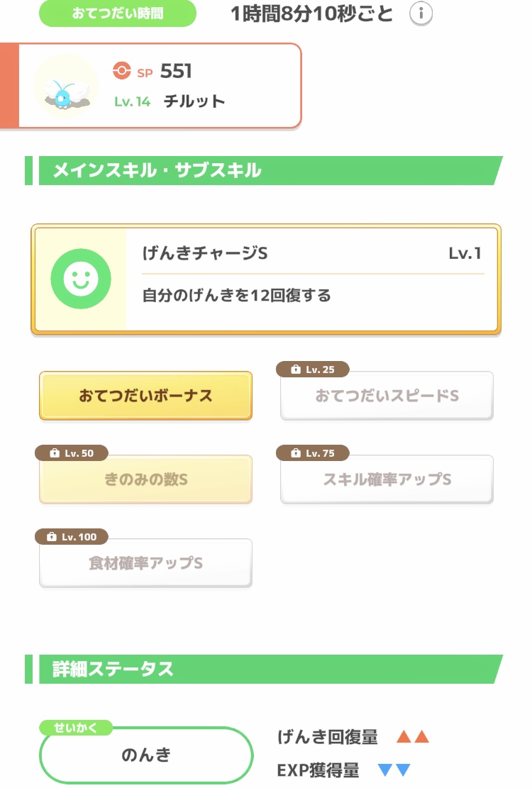Tap the locked おてつだいスピードS skill

pyautogui.click(x=387, y=396)
